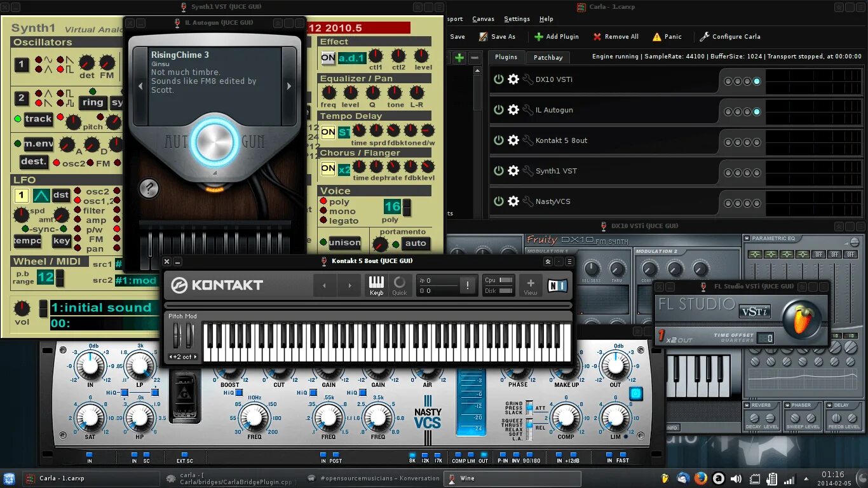The height and width of the screenshot is (488, 868).
Task: Click the Kontakt Quick load icon
Action: click(x=400, y=285)
